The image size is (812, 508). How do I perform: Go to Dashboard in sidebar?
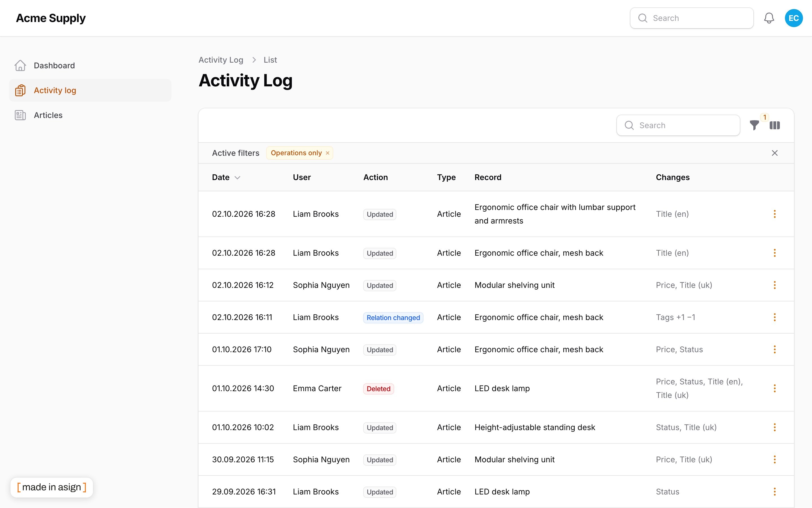click(90, 65)
